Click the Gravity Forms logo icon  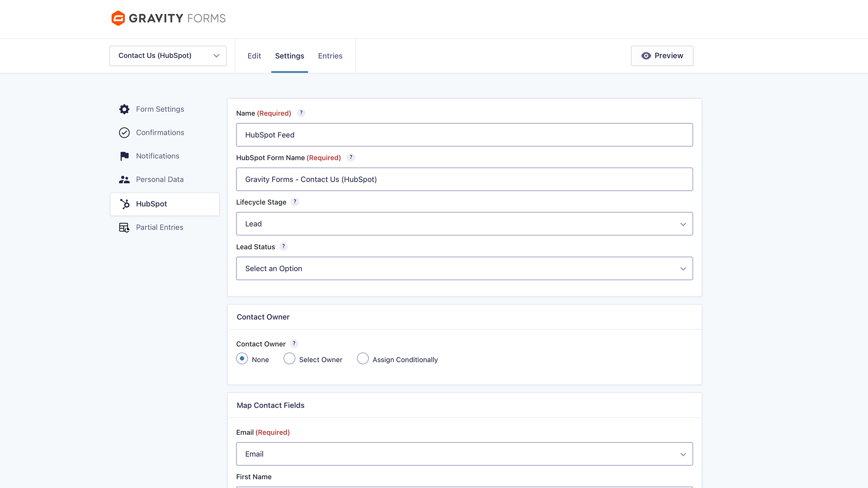pyautogui.click(x=118, y=18)
